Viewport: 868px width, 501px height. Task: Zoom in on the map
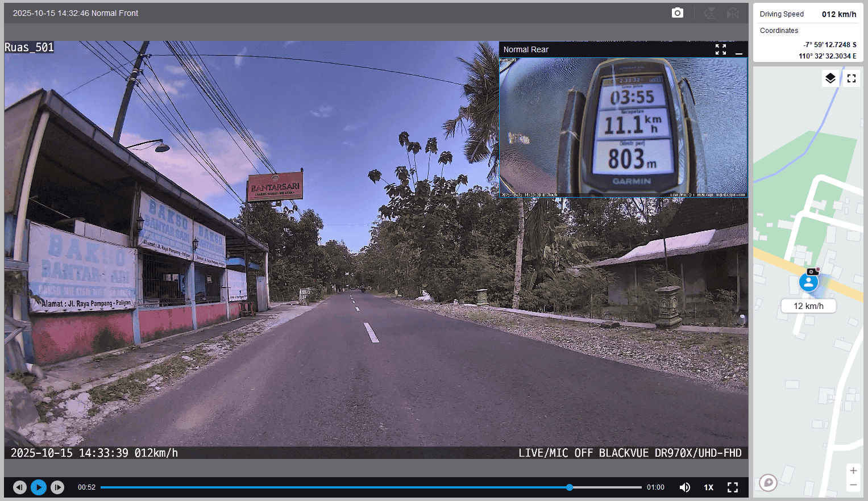(853, 471)
